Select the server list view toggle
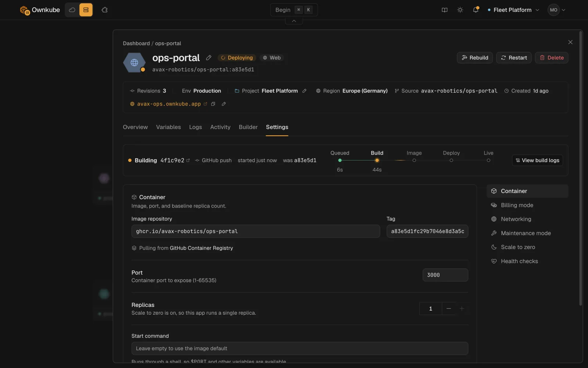The height and width of the screenshot is (368, 588). 86,10
